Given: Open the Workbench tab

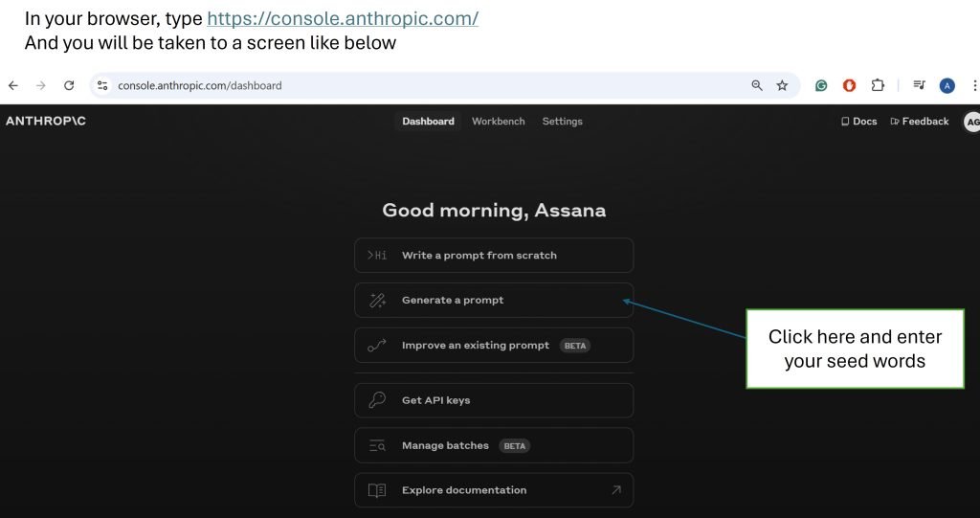Looking at the screenshot, I should click(498, 122).
